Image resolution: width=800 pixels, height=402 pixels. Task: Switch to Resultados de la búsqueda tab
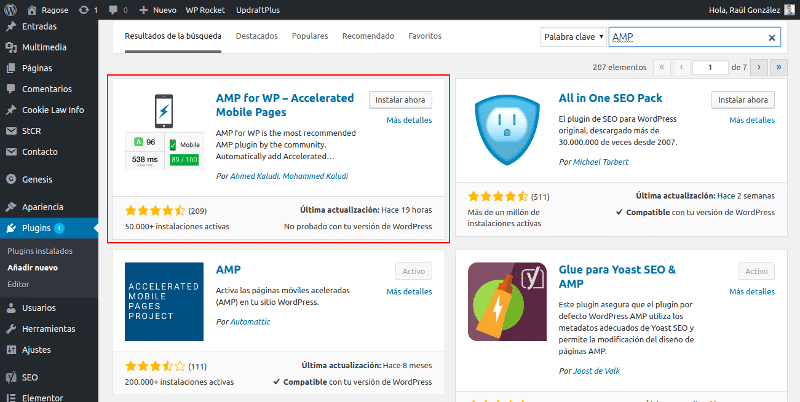pos(173,36)
